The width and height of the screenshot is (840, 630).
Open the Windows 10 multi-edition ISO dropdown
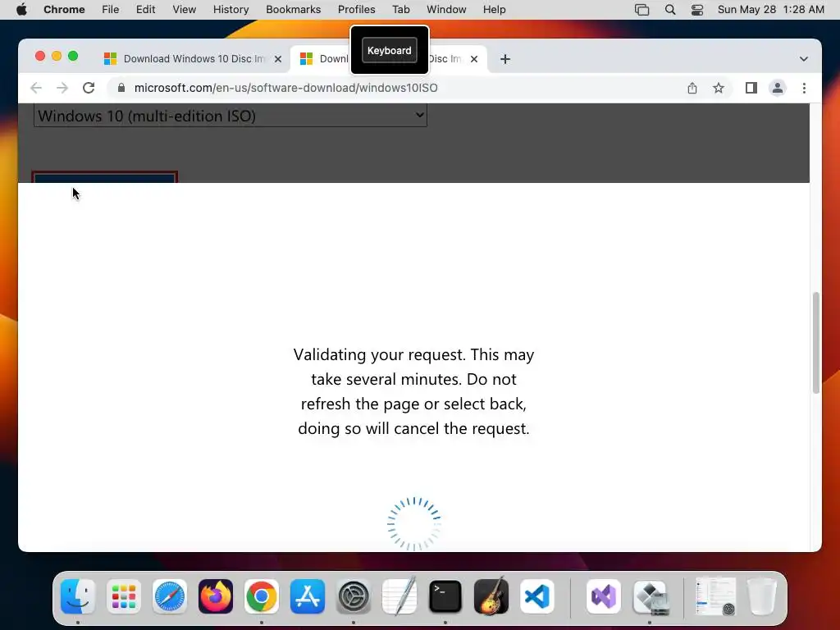[231, 116]
